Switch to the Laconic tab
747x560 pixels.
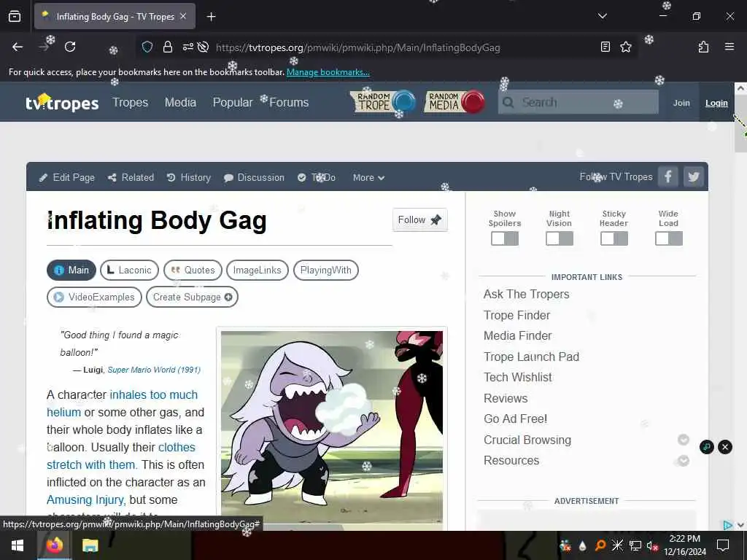129,270
